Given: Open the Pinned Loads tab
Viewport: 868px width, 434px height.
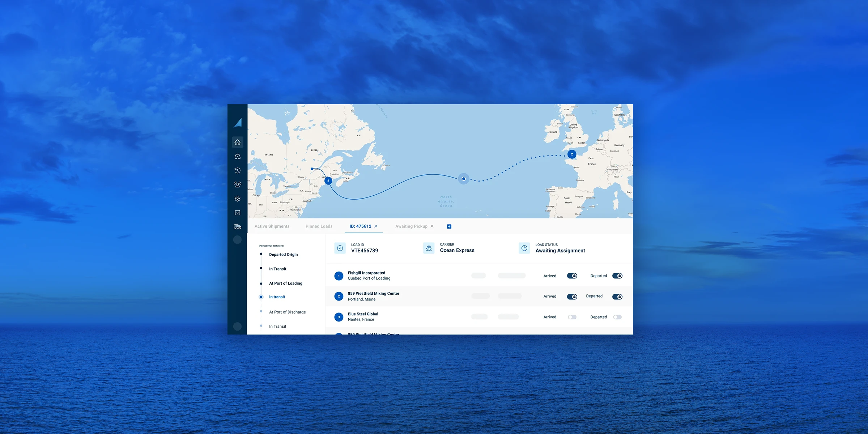Looking at the screenshot, I should [319, 226].
